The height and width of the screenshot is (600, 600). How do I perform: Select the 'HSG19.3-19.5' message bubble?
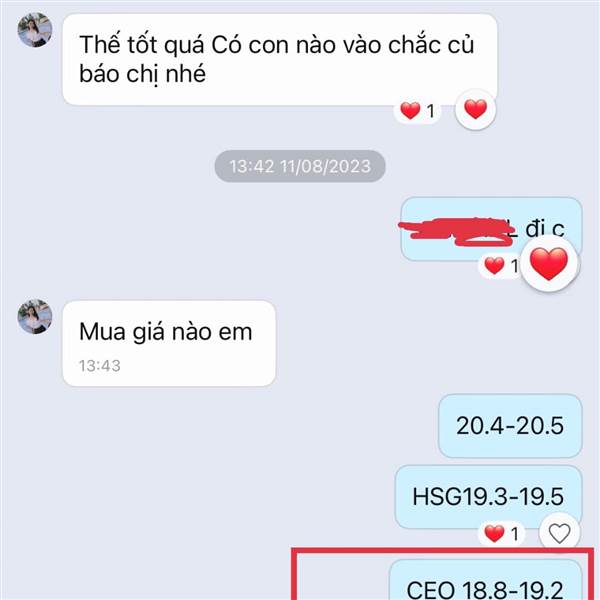489,497
